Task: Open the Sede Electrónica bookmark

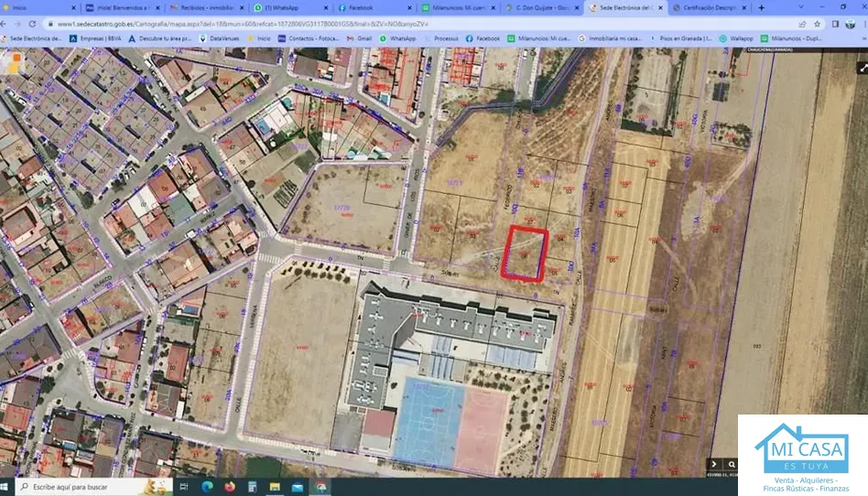Action: point(31,38)
